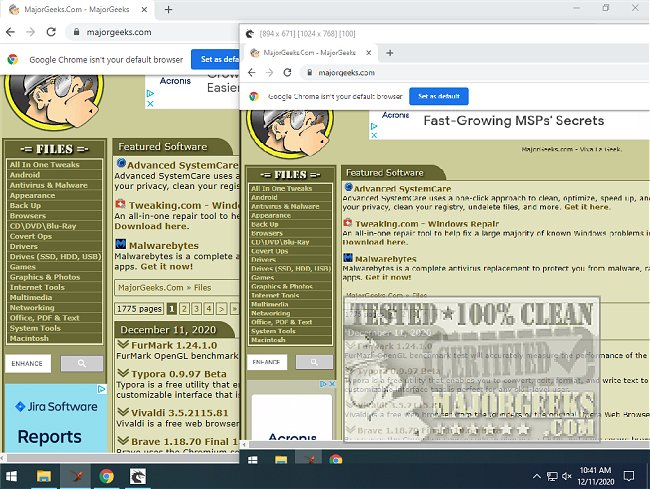The image size is (650, 489).
Task: Open new tab in front preview window
Action: pyautogui.click(x=390, y=53)
